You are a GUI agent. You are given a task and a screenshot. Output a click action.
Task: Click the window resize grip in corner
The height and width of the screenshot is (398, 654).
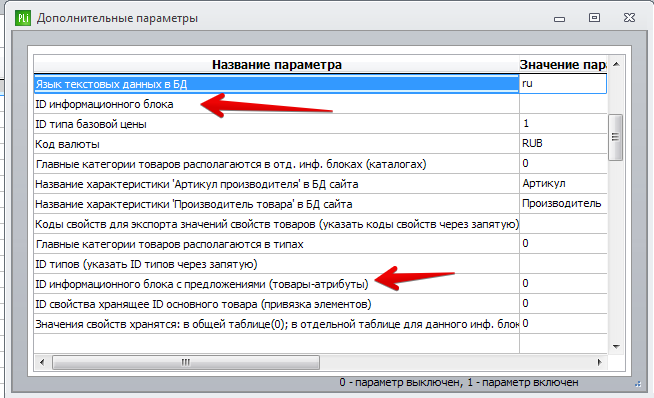(x=637, y=384)
